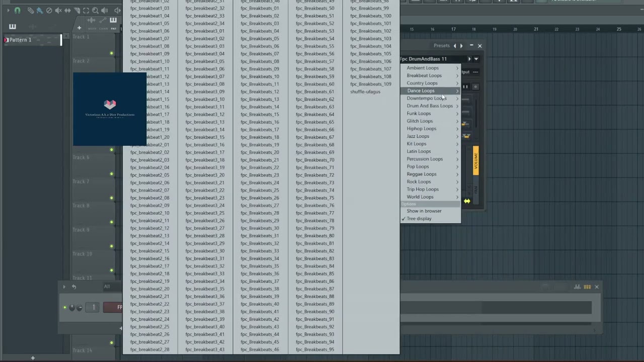Screen dimensions: 644x362
Task: Add a new track with plus icon
Action: coord(79,28)
